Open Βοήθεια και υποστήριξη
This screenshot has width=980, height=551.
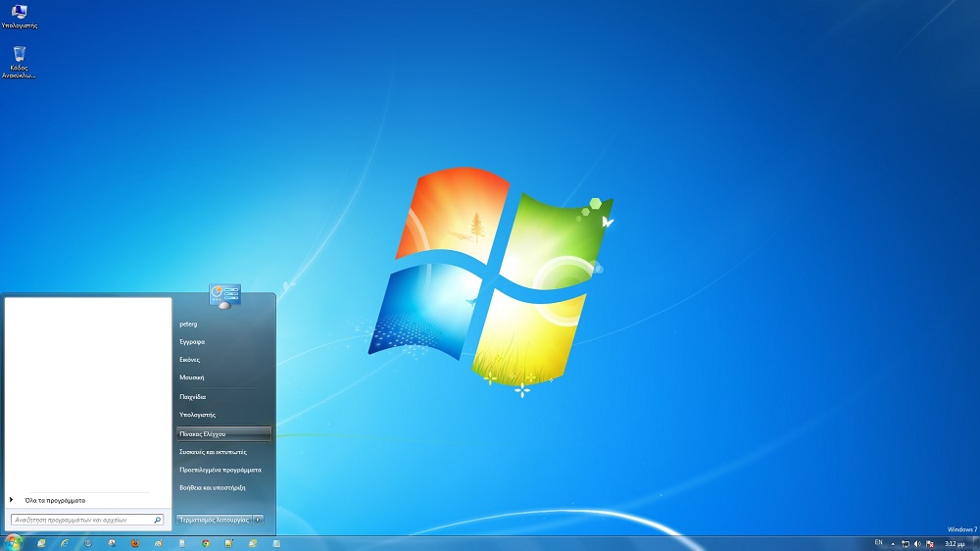point(213,488)
